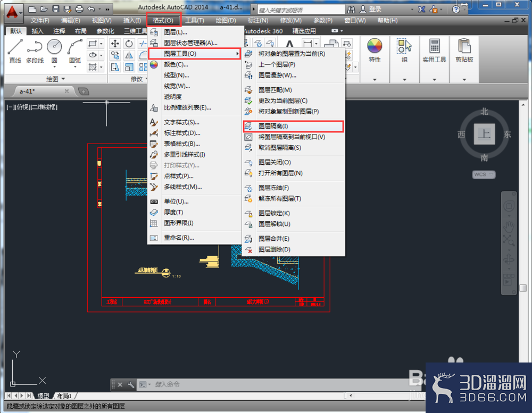This screenshot has height=413, width=532.
Task: Expand the 实用工具 panel arrow below it
Action: (x=434, y=80)
